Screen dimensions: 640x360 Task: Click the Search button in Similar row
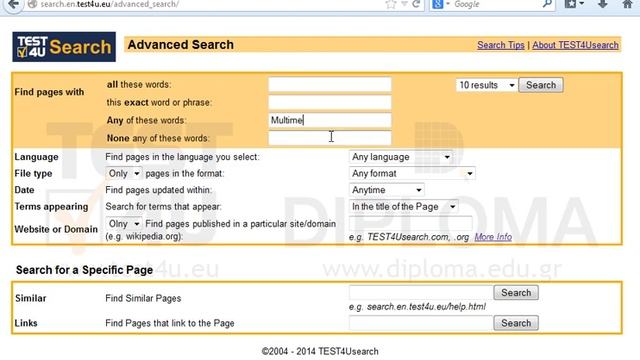pyautogui.click(x=516, y=293)
